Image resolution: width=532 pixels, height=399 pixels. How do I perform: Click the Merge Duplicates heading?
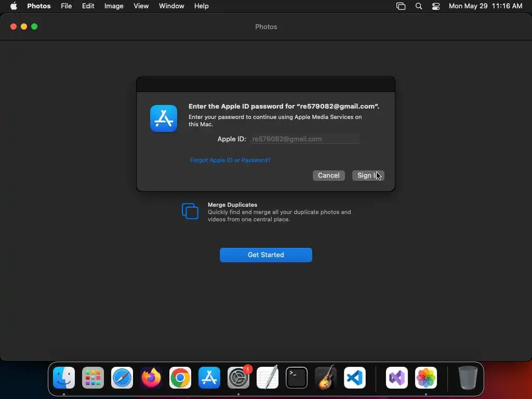click(x=232, y=205)
